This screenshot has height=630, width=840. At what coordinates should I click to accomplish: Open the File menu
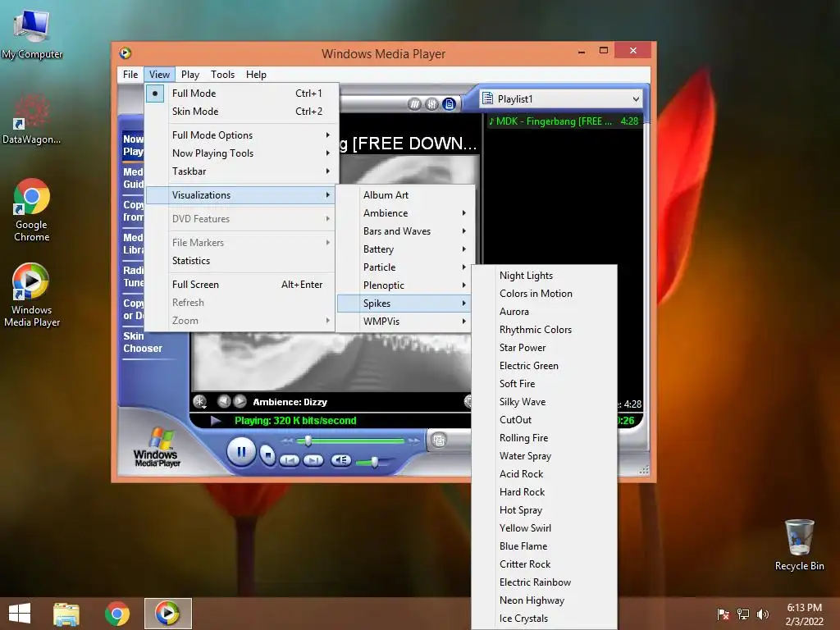[130, 75]
